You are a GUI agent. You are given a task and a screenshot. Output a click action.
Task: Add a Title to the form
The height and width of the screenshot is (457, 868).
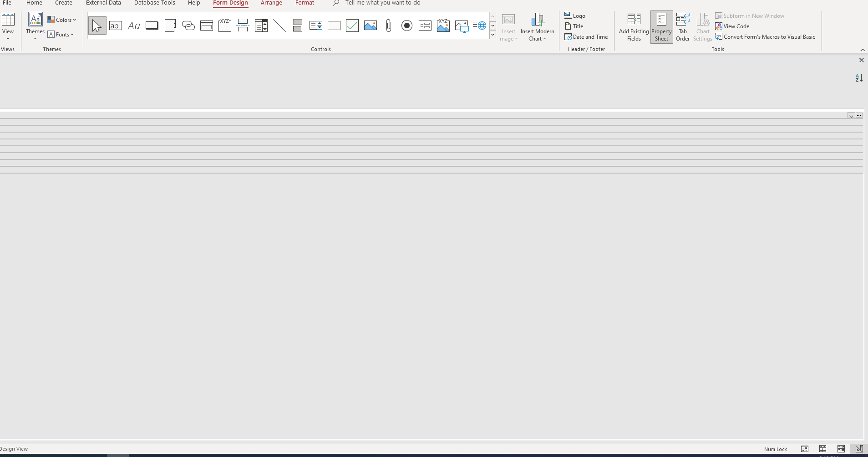pos(574,26)
